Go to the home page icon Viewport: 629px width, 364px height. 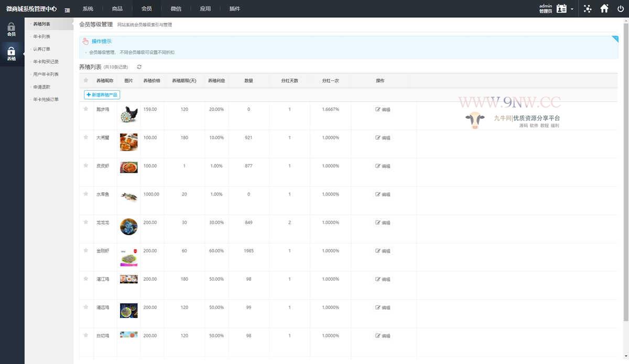click(604, 8)
